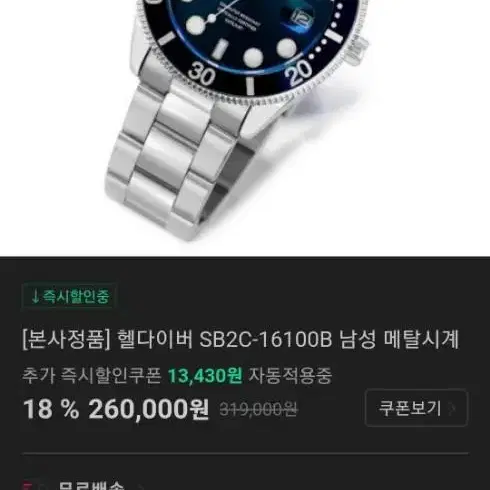Tap the watch crown on the right side
This screenshot has width=490, height=490.
pyautogui.click(x=357, y=51)
